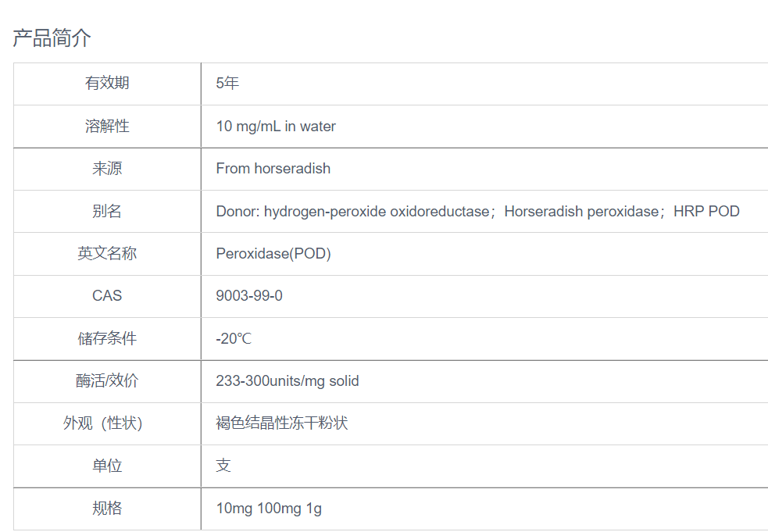
Task: Click the Peroxidase(POD) English name
Action: click(x=273, y=253)
